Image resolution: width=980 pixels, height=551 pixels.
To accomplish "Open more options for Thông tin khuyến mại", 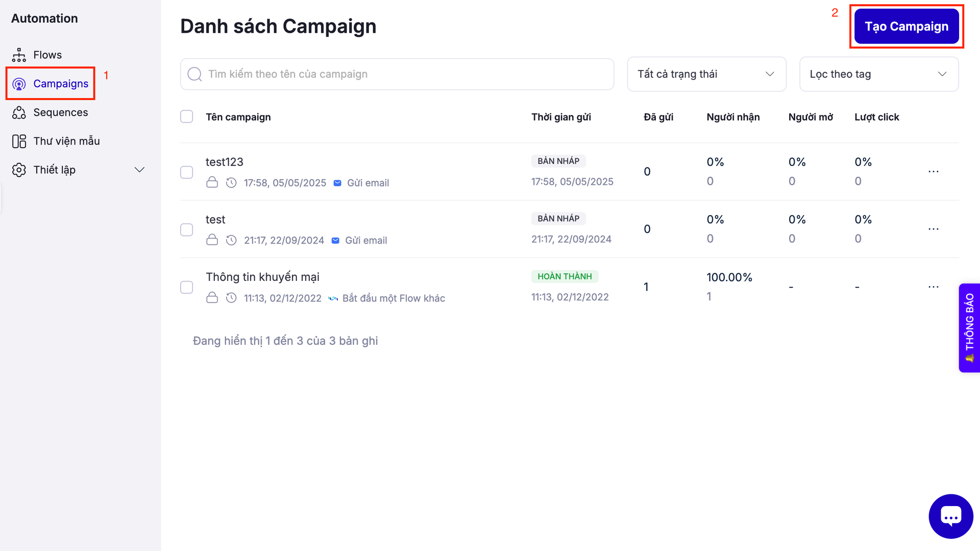I will coord(933,287).
